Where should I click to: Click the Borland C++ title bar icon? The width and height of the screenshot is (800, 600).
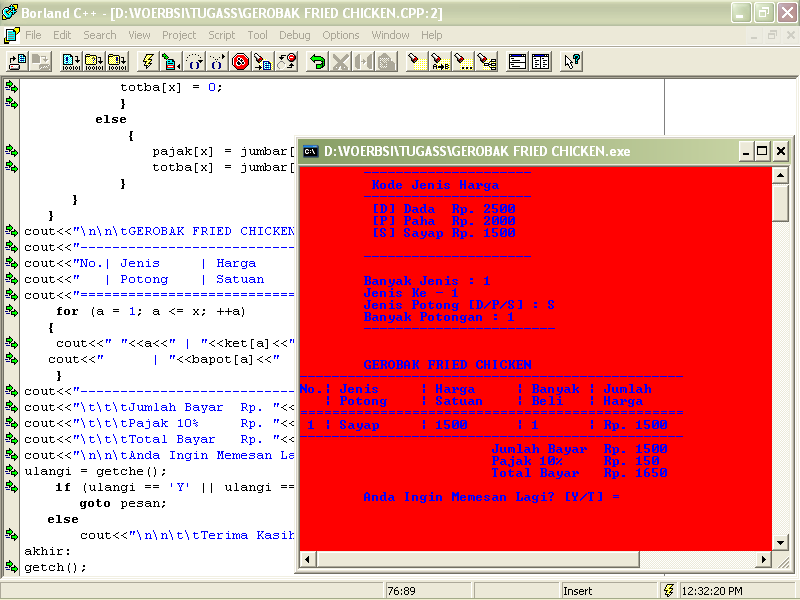10,12
